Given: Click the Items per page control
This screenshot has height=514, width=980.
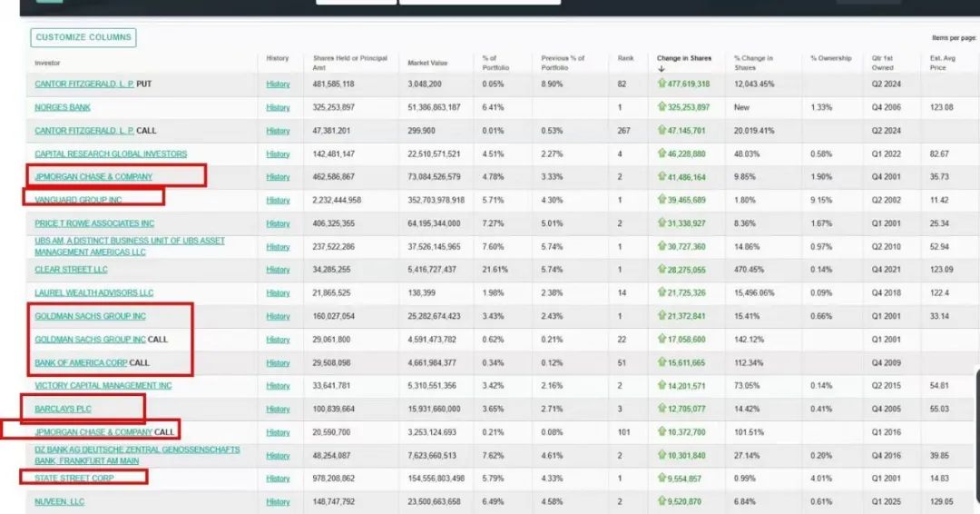Looking at the screenshot, I should tap(954, 38).
